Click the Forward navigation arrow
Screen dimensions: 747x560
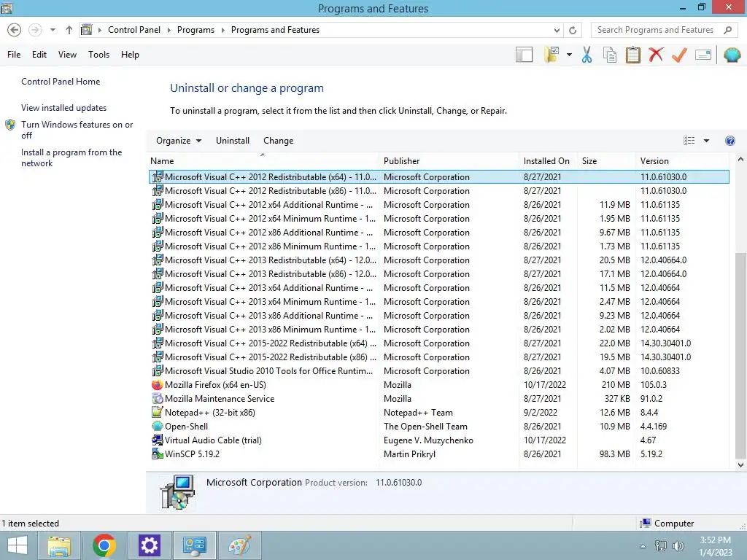35,30
